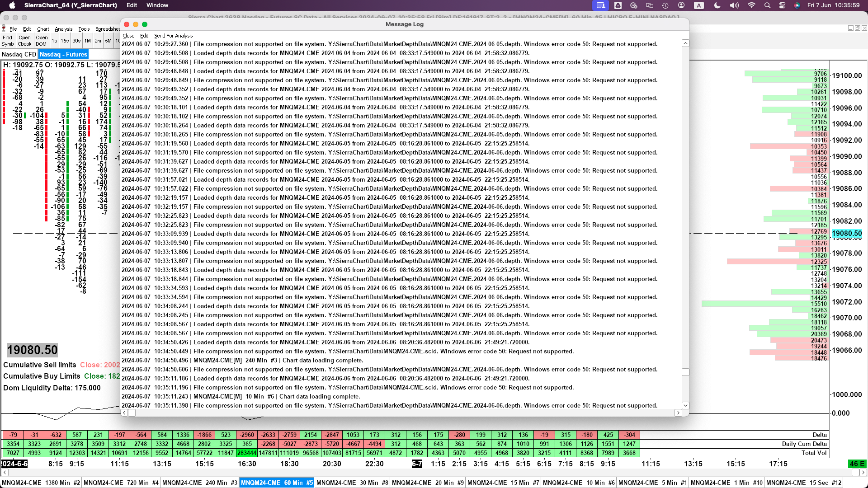
Task: Click message log horizontal right arrow
Action: click(678, 413)
